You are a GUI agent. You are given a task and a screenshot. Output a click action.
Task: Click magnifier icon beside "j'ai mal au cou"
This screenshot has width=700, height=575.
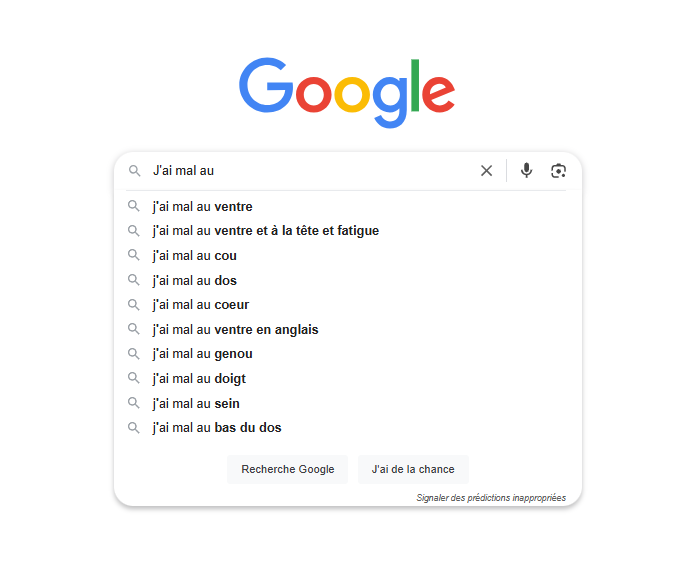134,256
